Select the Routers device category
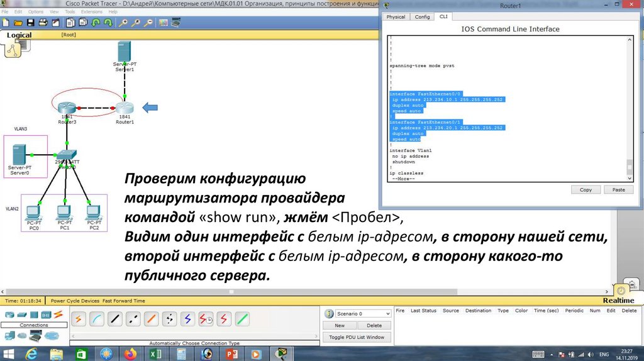Image resolution: width=644 pixels, height=361 pixels. [9, 315]
